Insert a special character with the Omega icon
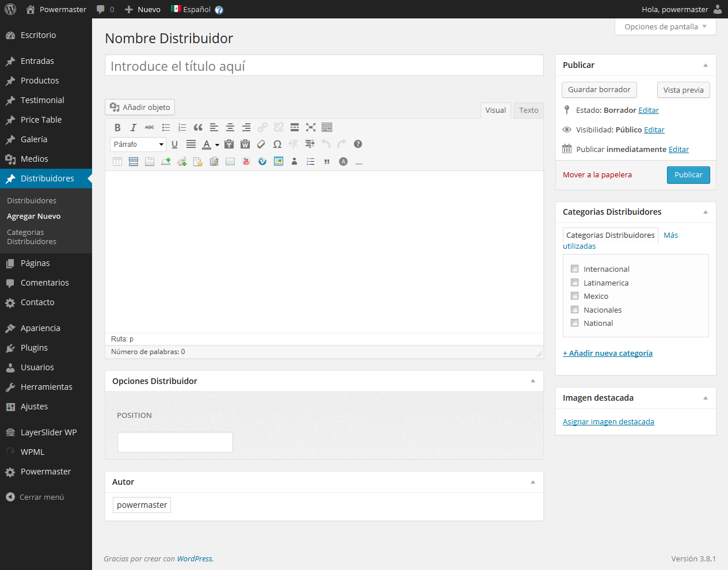 277,145
